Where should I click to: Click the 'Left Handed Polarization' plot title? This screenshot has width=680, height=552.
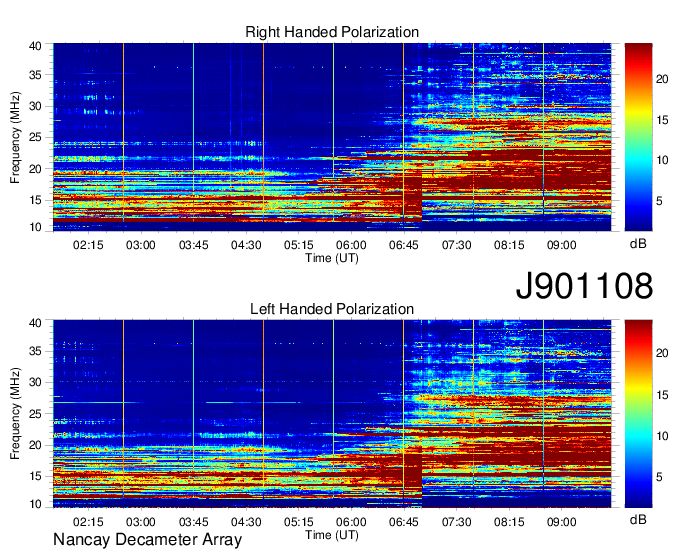[332, 309]
